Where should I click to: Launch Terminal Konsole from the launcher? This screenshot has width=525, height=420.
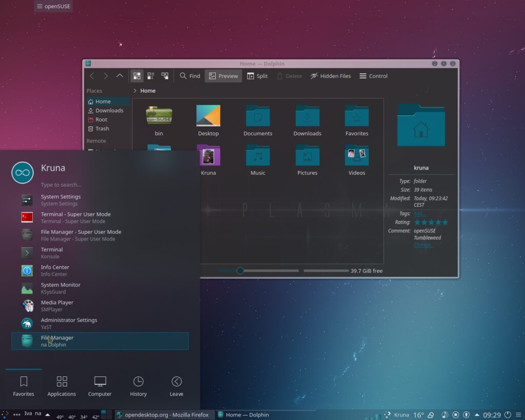point(100,253)
